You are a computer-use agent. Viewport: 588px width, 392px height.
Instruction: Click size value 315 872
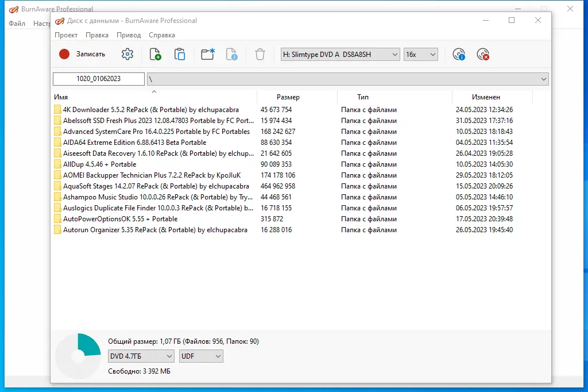tap(272, 218)
